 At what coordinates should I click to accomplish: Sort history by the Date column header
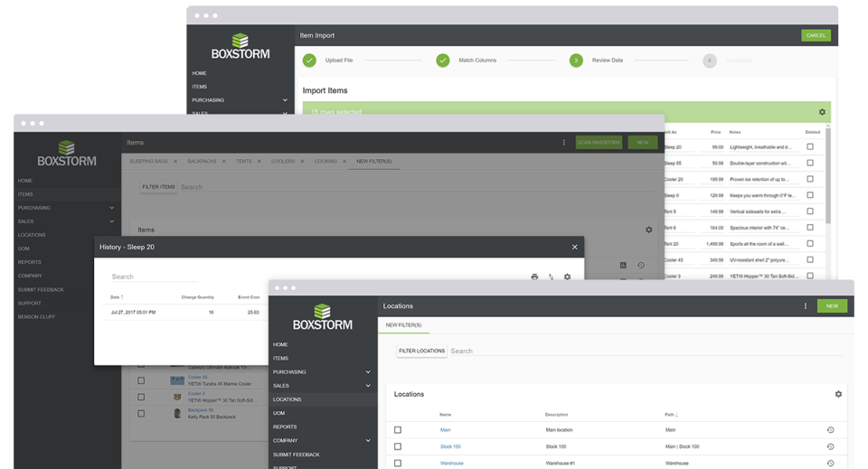point(117,297)
